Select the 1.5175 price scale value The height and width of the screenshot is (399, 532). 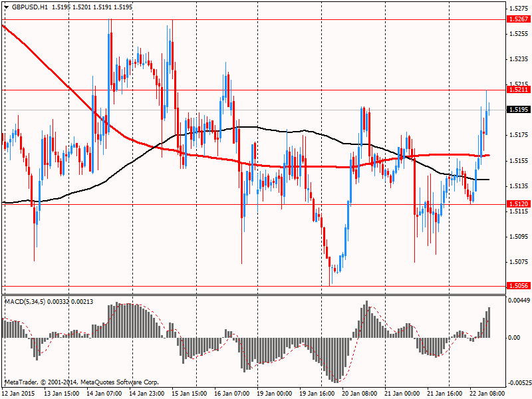click(519, 135)
